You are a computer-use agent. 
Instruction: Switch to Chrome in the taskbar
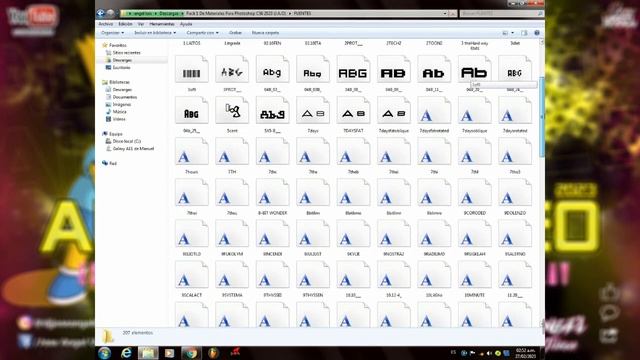(x=191, y=353)
